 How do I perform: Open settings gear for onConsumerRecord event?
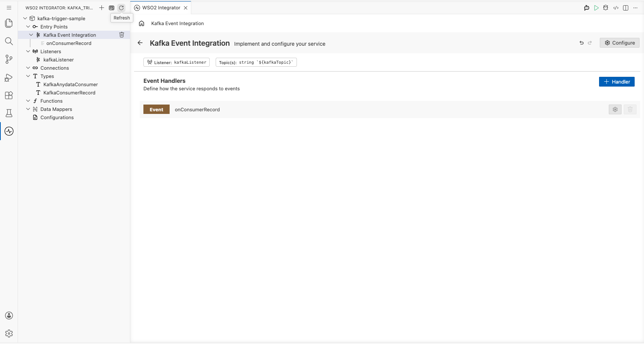coord(615,109)
